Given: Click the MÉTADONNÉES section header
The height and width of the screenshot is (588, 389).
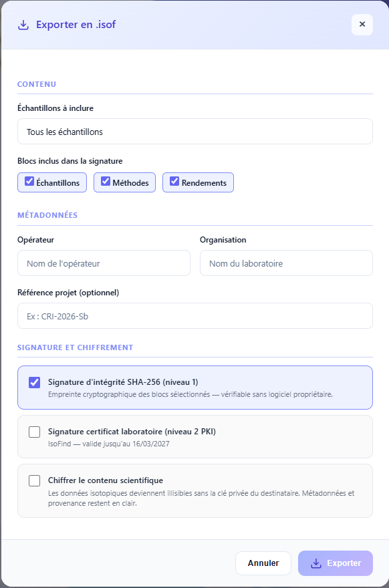Looking at the screenshot, I should click(x=47, y=216).
